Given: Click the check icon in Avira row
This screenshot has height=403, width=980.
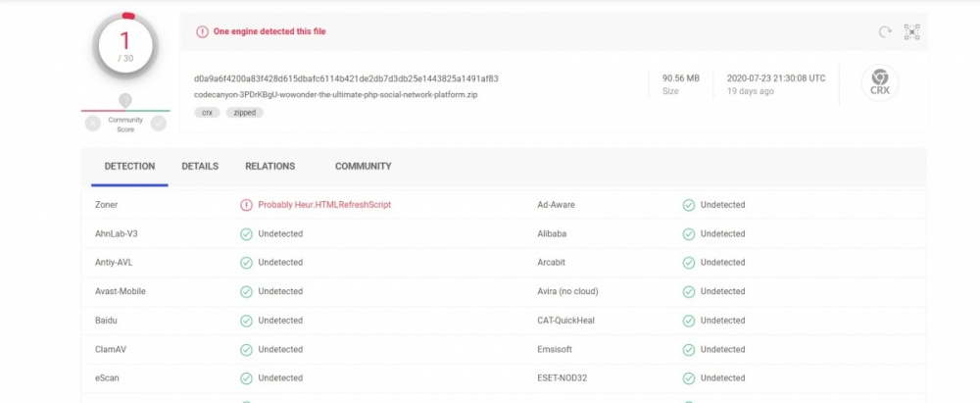Looking at the screenshot, I should (688, 291).
